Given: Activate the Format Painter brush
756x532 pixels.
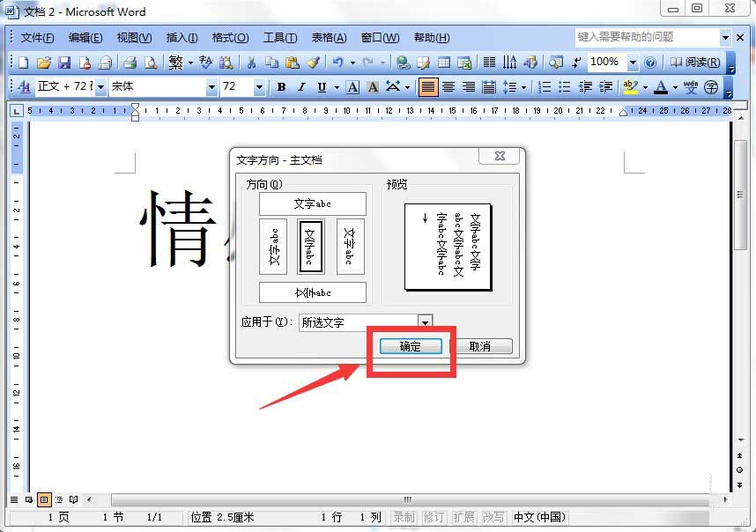Looking at the screenshot, I should tap(313, 63).
